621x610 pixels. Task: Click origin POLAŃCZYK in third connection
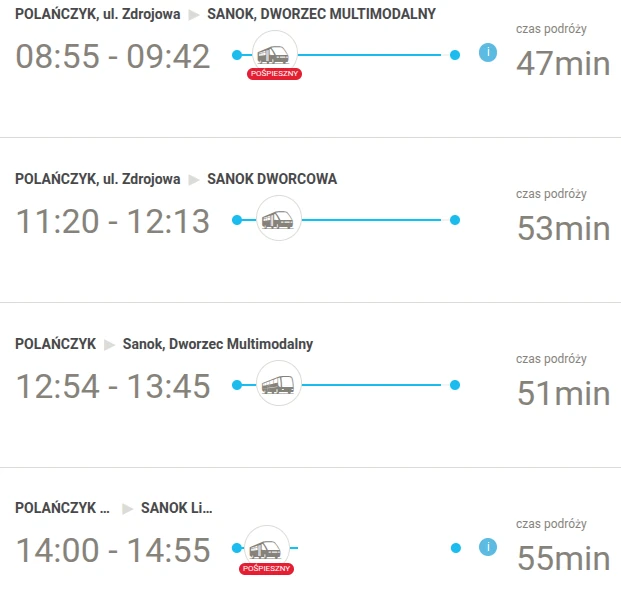[x=55, y=344]
